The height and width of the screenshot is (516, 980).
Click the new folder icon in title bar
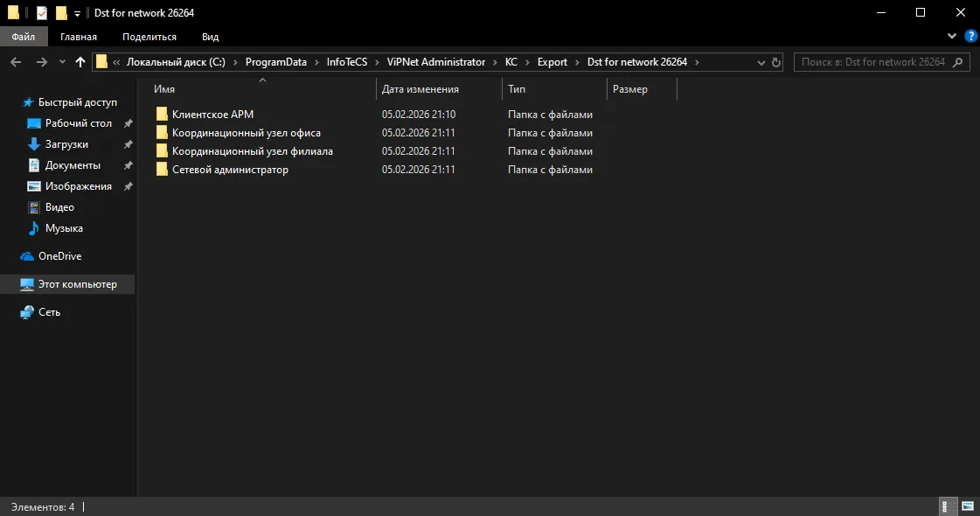click(x=61, y=12)
